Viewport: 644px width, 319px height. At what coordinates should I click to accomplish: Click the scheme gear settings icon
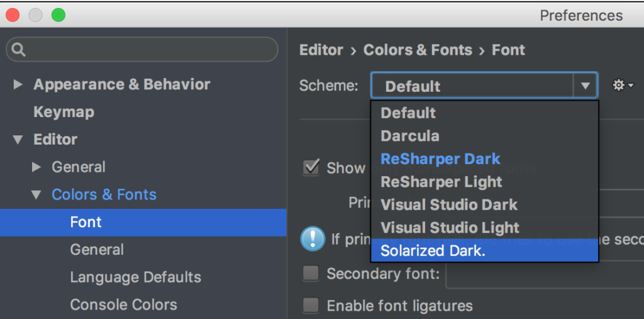click(621, 86)
